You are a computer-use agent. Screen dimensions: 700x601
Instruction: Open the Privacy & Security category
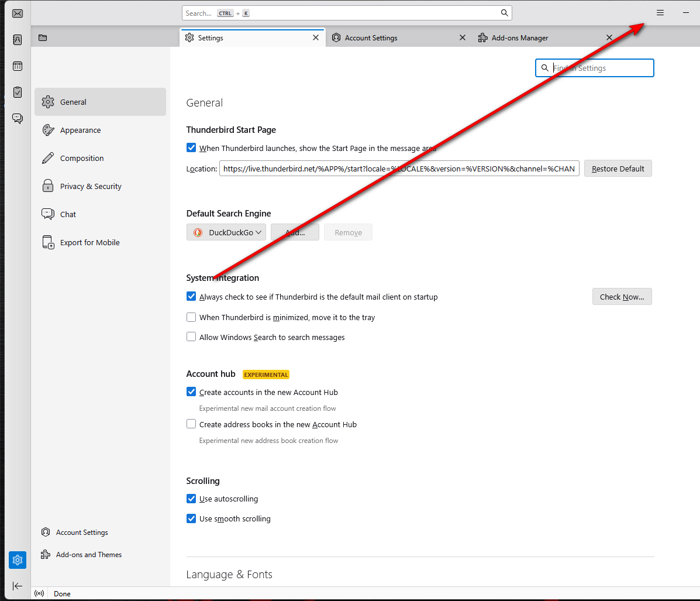point(100,186)
